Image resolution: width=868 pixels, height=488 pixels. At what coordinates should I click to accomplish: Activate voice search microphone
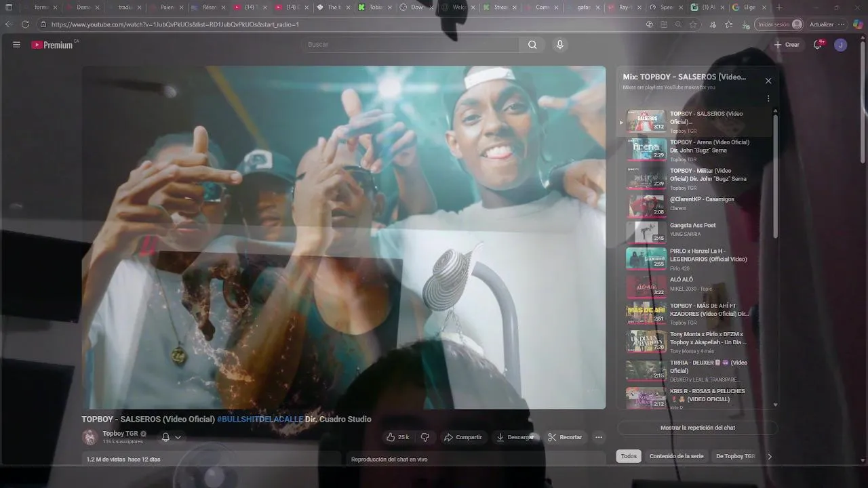559,45
